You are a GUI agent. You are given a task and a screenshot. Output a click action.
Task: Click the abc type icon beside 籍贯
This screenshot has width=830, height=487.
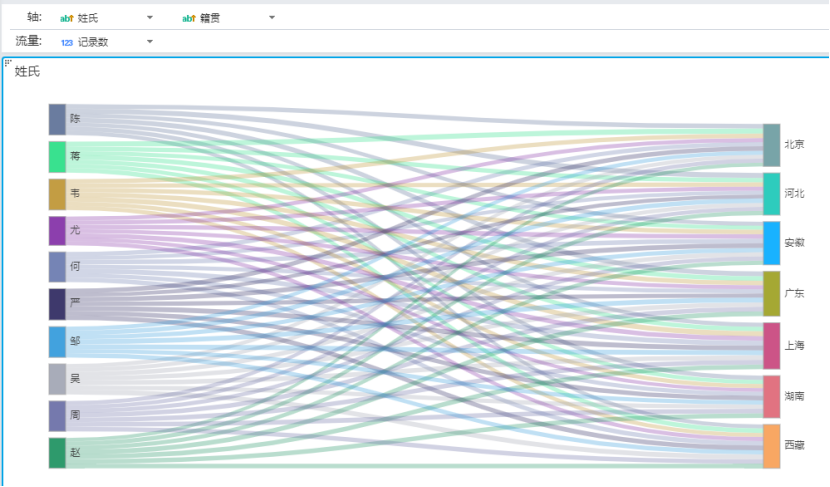pyautogui.click(x=189, y=19)
